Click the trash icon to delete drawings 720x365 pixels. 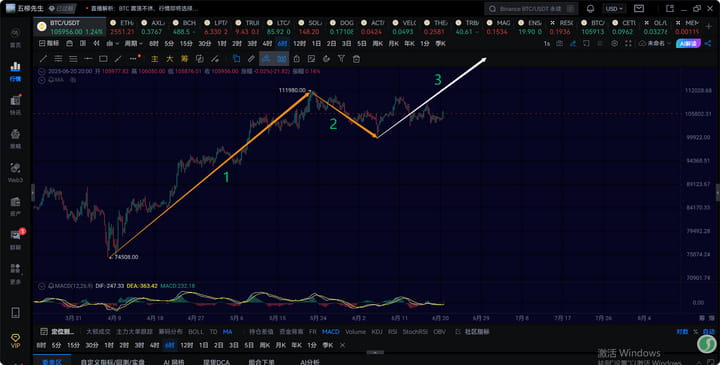[356, 59]
